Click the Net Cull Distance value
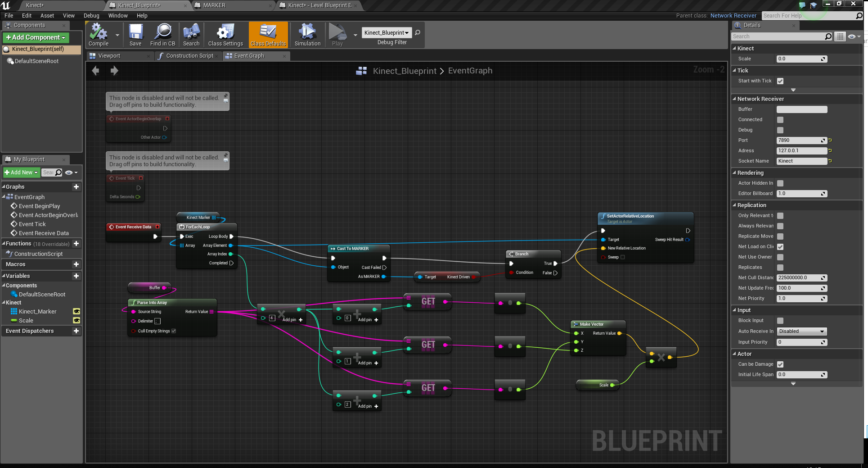This screenshot has width=868, height=468. pyautogui.click(x=801, y=278)
